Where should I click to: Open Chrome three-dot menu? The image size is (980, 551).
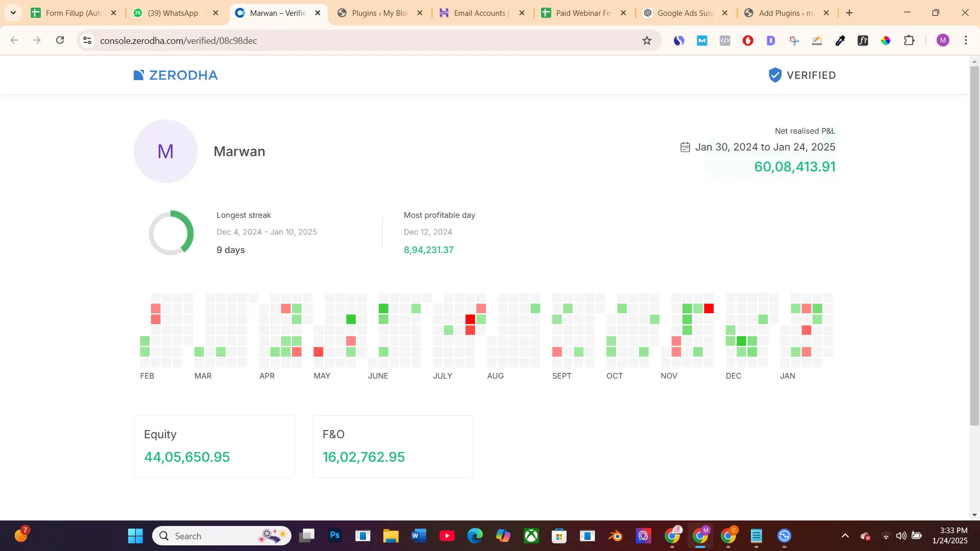click(x=966, y=41)
